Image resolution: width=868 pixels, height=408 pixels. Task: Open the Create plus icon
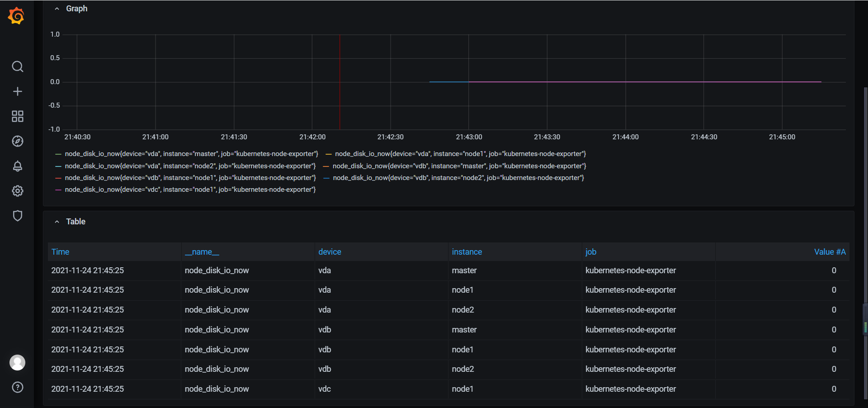pos(17,91)
